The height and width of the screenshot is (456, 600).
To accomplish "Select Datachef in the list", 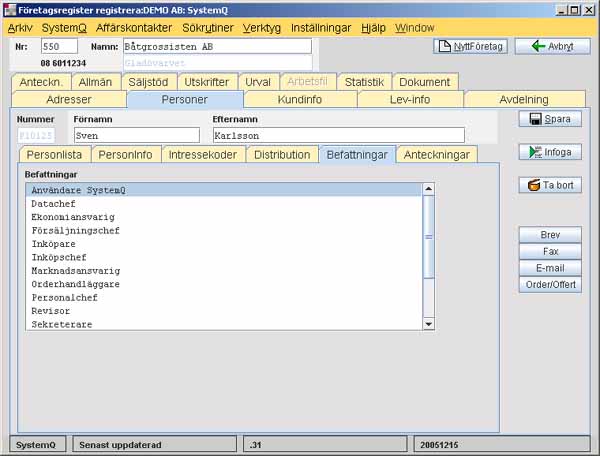I will [x=224, y=204].
